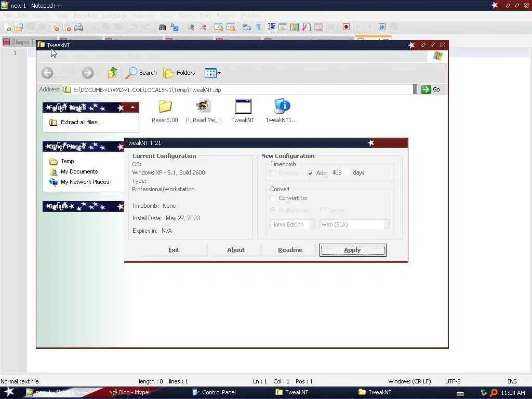Click the Close file icon in Notepad++

[x=55, y=27]
